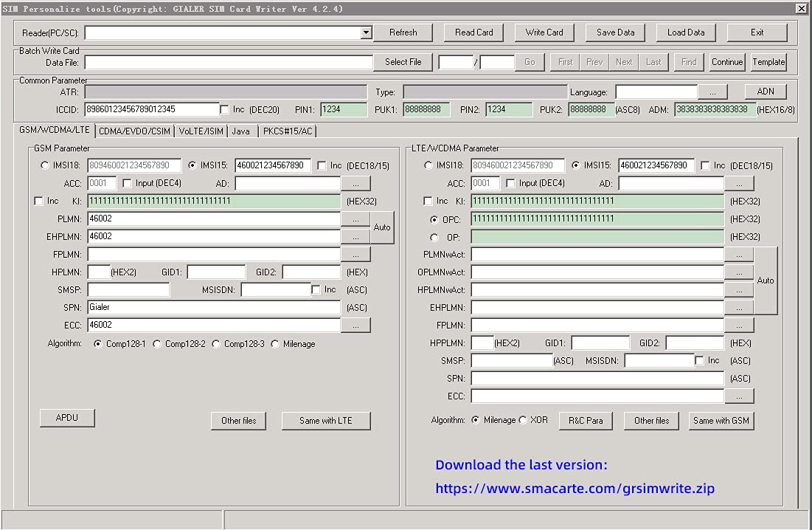Check the GSM KI Inc checkbox
The image size is (812, 530).
click(x=39, y=201)
